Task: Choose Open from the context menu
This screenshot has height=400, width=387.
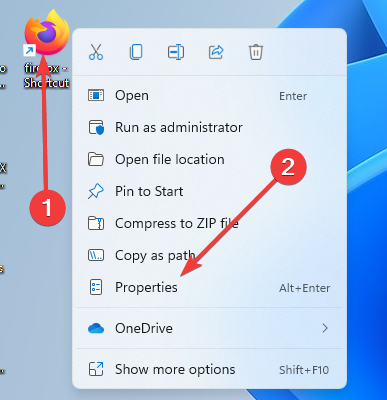Action: (x=209, y=96)
